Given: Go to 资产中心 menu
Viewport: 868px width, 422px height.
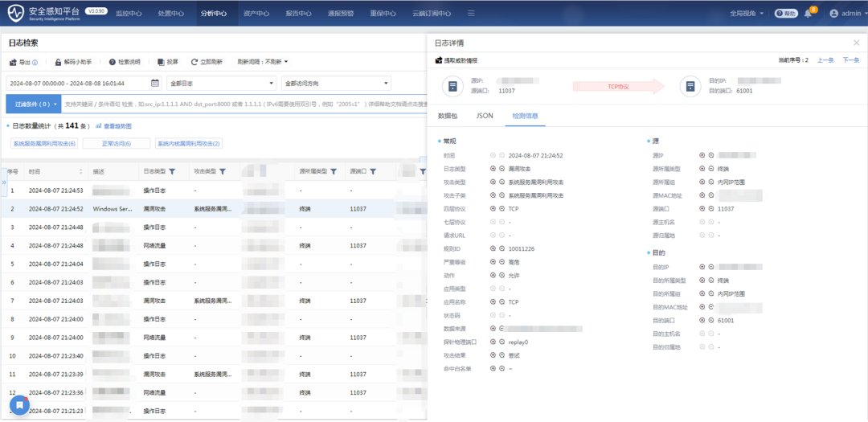Looking at the screenshot, I should tap(256, 14).
